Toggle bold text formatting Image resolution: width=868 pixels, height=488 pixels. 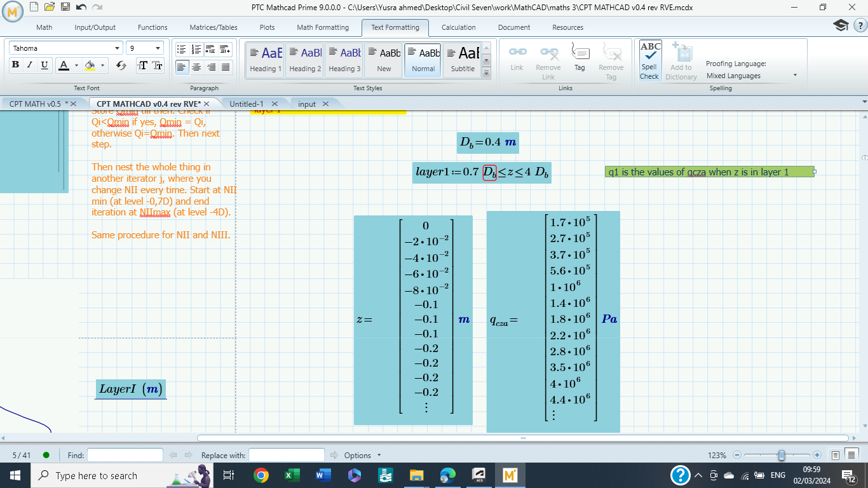[15, 65]
